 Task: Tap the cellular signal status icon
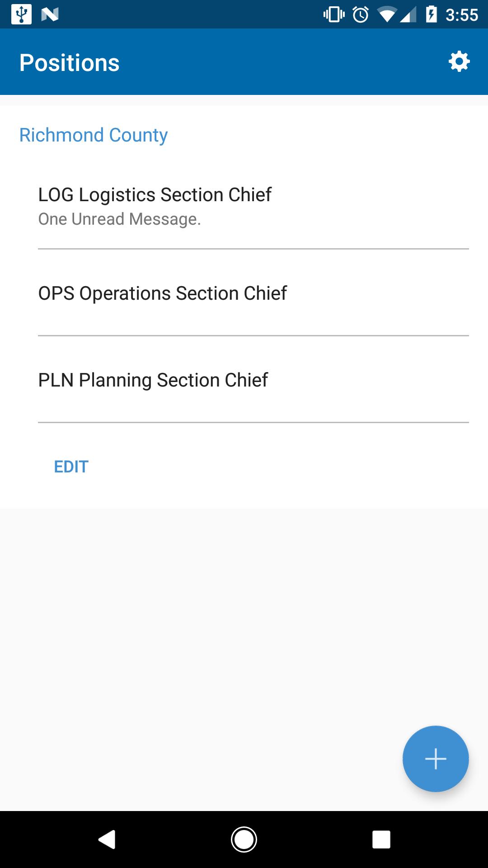tap(408, 15)
